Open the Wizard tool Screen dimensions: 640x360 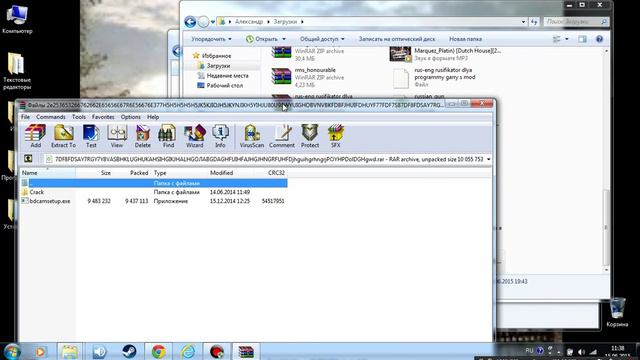pos(194,136)
